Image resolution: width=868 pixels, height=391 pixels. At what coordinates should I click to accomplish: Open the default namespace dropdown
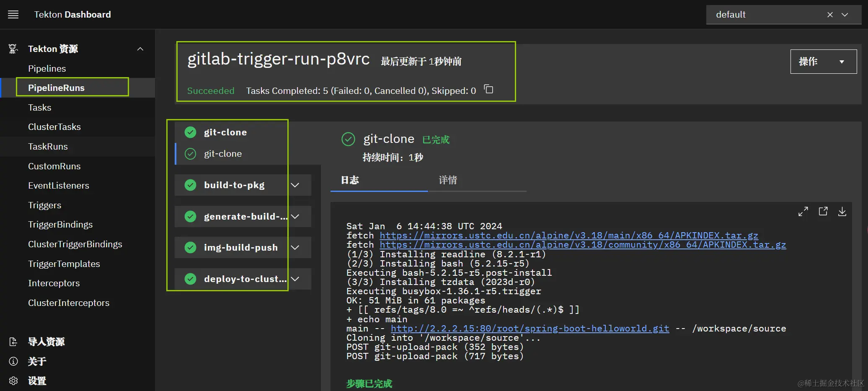pos(845,15)
